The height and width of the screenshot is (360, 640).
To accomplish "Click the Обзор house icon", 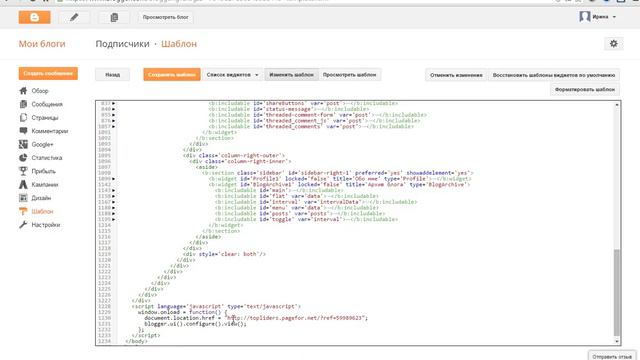I will point(23,91).
